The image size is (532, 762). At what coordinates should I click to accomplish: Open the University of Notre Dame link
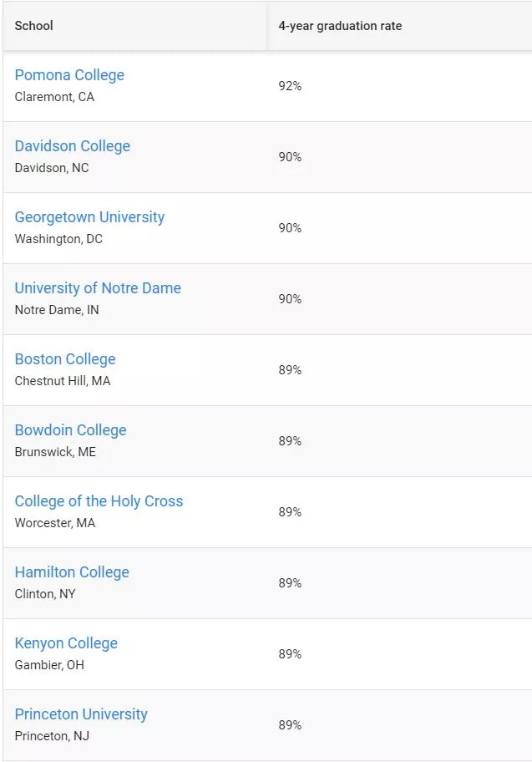click(98, 288)
